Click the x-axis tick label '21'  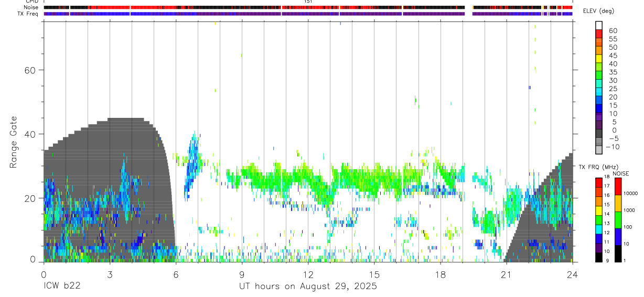pyautogui.click(x=506, y=274)
